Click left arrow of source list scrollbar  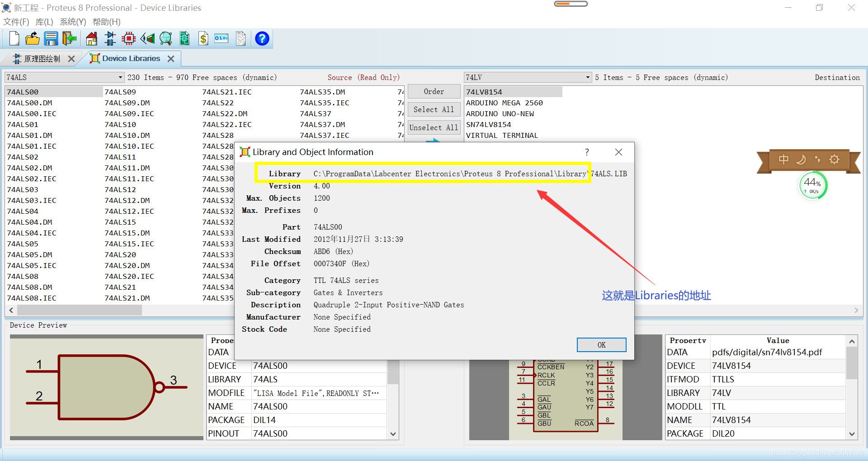point(11,310)
